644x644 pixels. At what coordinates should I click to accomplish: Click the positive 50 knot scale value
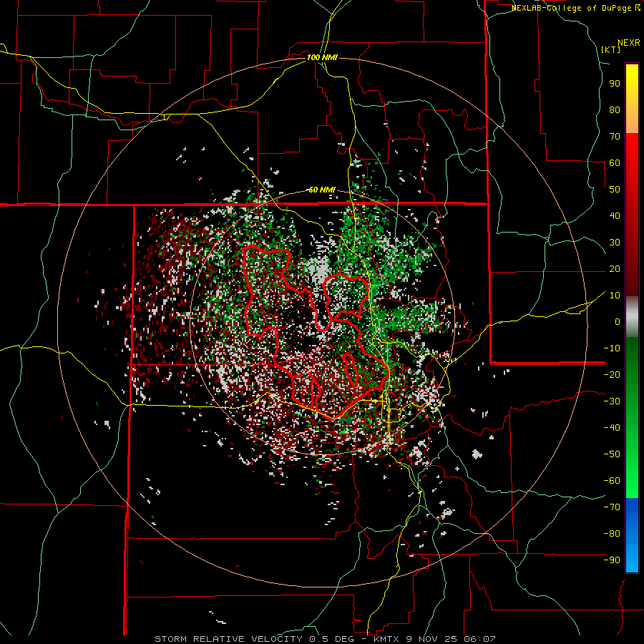click(x=615, y=190)
